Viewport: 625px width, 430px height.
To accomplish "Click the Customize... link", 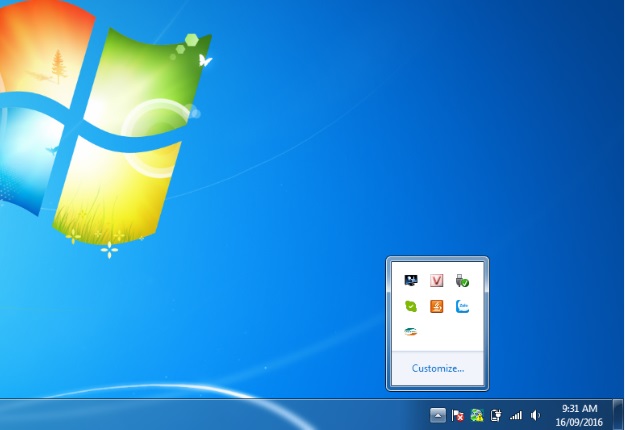I will pos(438,368).
